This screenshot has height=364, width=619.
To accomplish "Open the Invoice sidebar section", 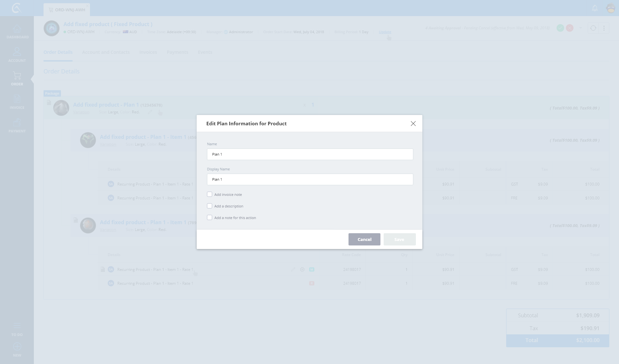I will coord(17,102).
